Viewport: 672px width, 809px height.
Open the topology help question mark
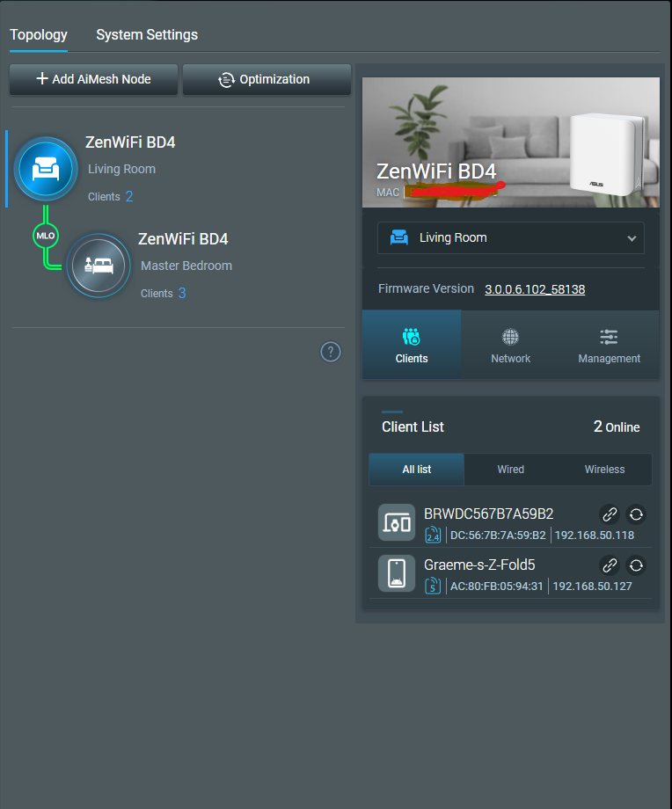coord(331,352)
